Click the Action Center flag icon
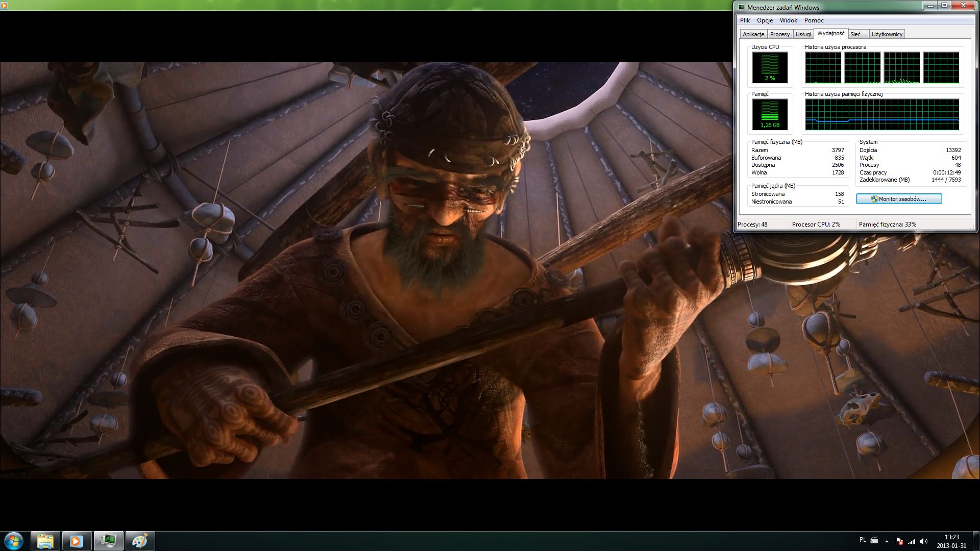The image size is (980, 551). pos(899,541)
